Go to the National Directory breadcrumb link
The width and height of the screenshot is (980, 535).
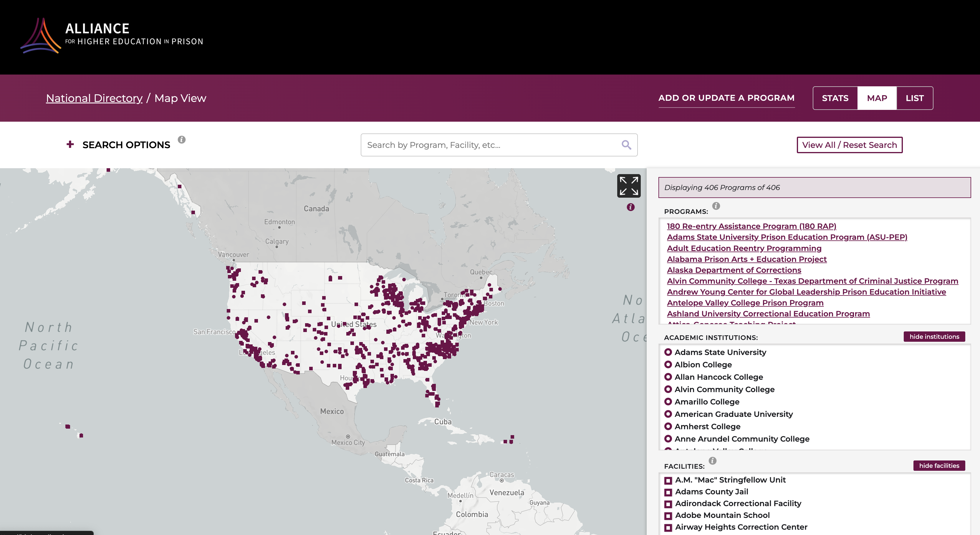(94, 98)
